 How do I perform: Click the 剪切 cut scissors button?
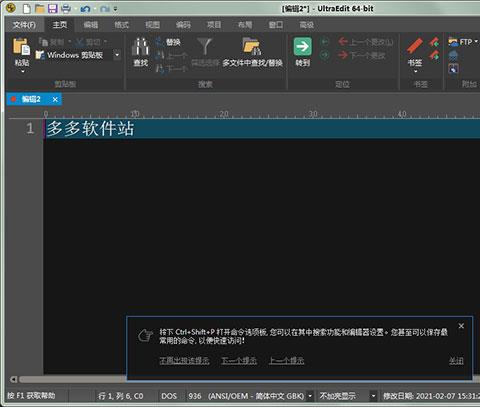(x=89, y=42)
